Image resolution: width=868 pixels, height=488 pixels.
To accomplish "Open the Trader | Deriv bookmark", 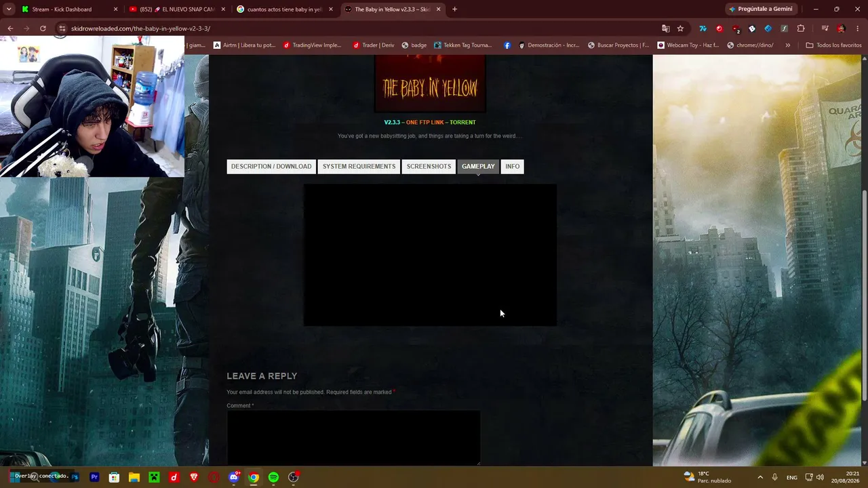I will click(373, 45).
